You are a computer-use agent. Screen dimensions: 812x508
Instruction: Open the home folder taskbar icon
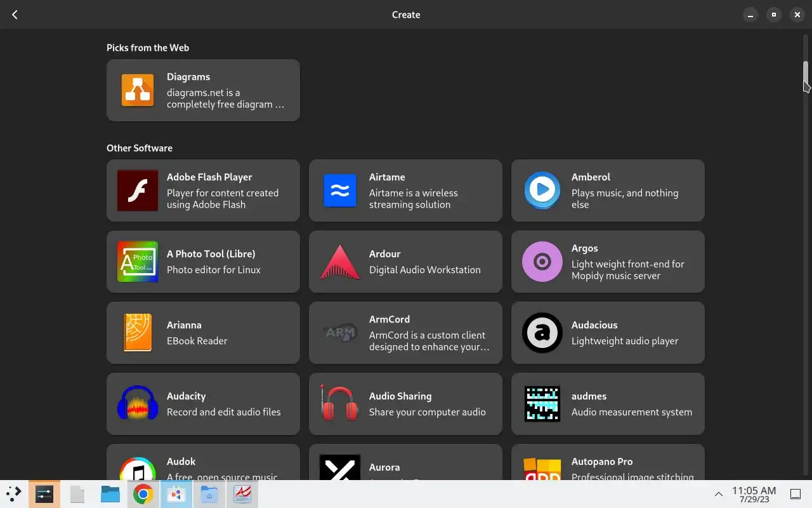click(x=209, y=494)
